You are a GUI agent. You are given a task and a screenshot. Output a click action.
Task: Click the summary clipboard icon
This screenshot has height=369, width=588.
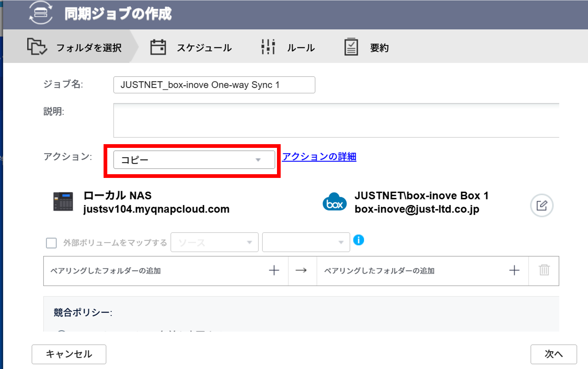(x=351, y=47)
